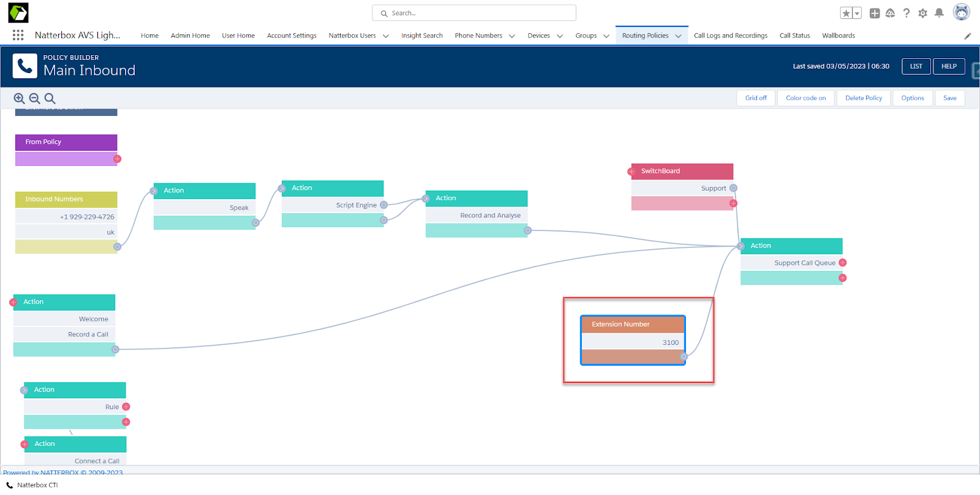Open the Insight Search tab
This screenshot has width=980, height=495.
tap(422, 36)
